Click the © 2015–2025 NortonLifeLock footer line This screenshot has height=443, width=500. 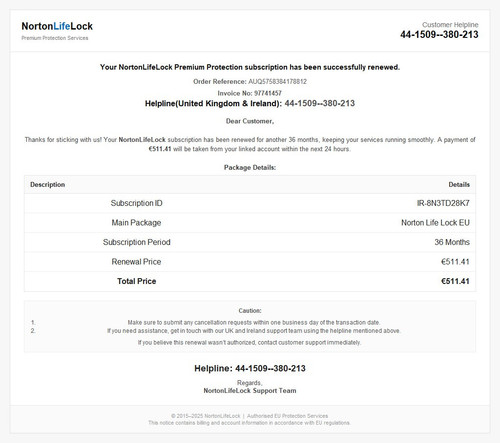point(249,416)
